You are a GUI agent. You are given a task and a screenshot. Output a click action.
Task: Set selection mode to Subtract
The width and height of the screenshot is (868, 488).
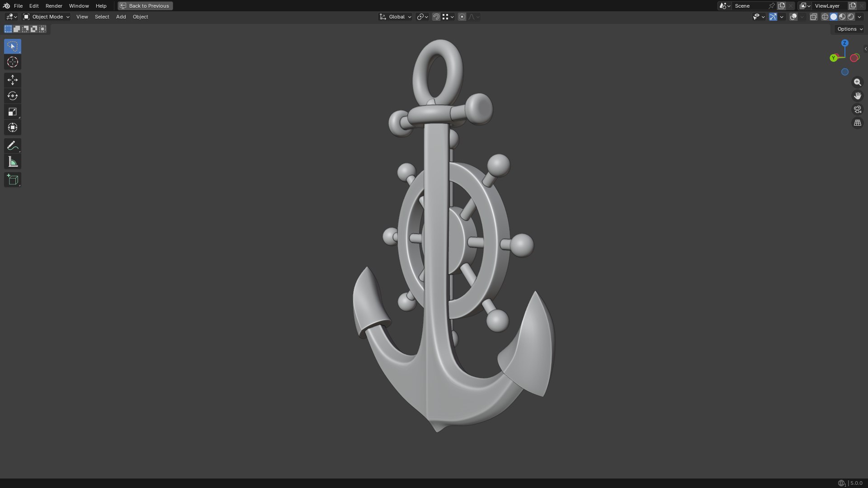pyautogui.click(x=25, y=29)
